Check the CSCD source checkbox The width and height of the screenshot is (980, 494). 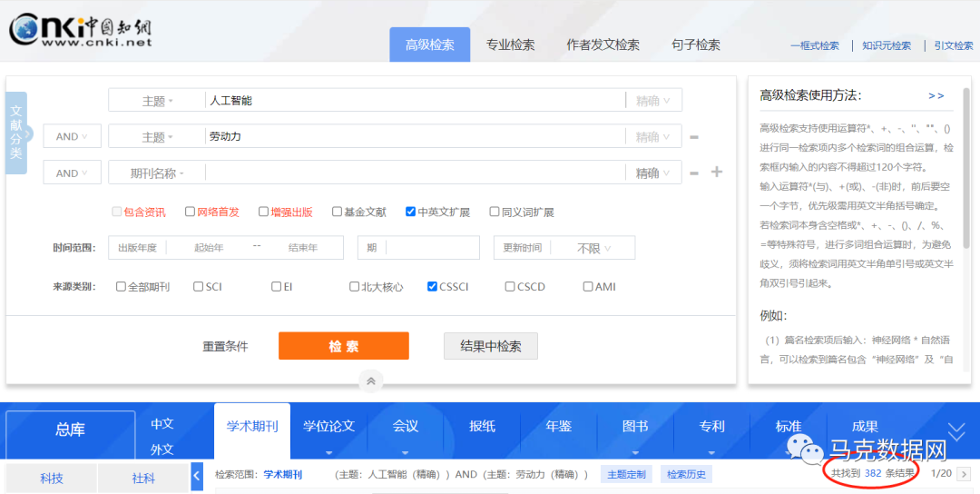tap(510, 287)
